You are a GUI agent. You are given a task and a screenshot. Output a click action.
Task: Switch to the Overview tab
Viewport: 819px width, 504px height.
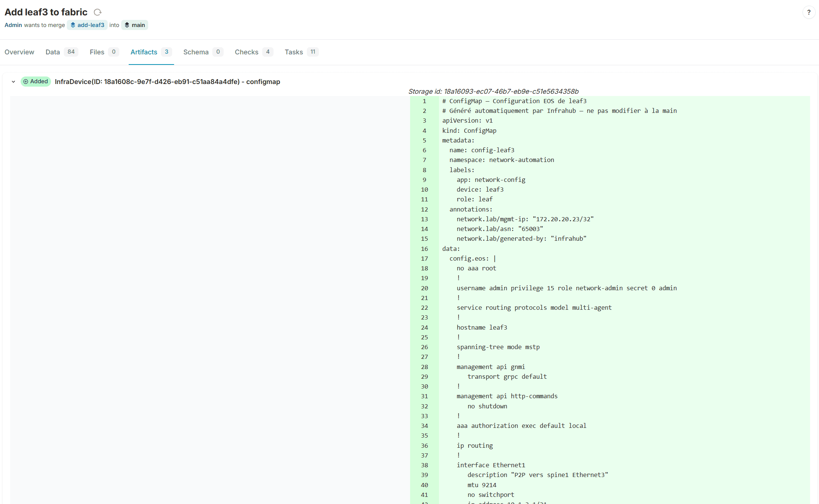click(19, 52)
